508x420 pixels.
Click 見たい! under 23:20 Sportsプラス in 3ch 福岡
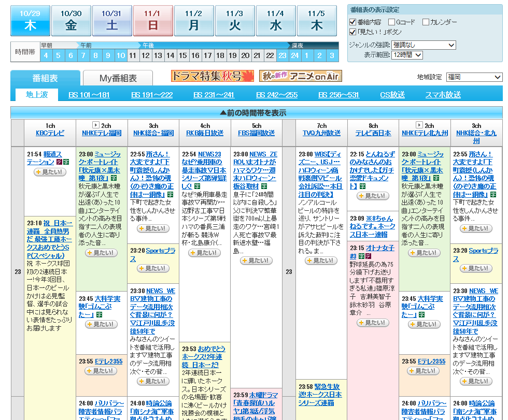[x=153, y=268]
